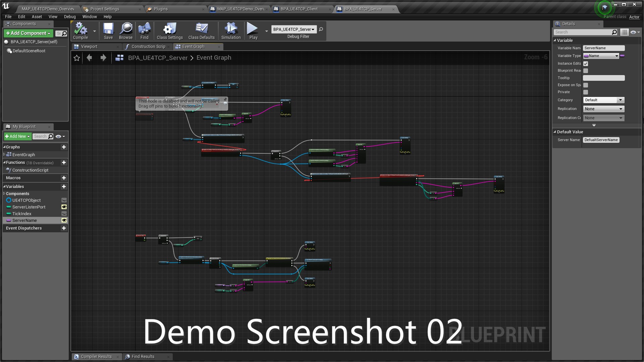644x362 pixels.
Task: Open the Debug menu
Action: [x=70, y=16]
